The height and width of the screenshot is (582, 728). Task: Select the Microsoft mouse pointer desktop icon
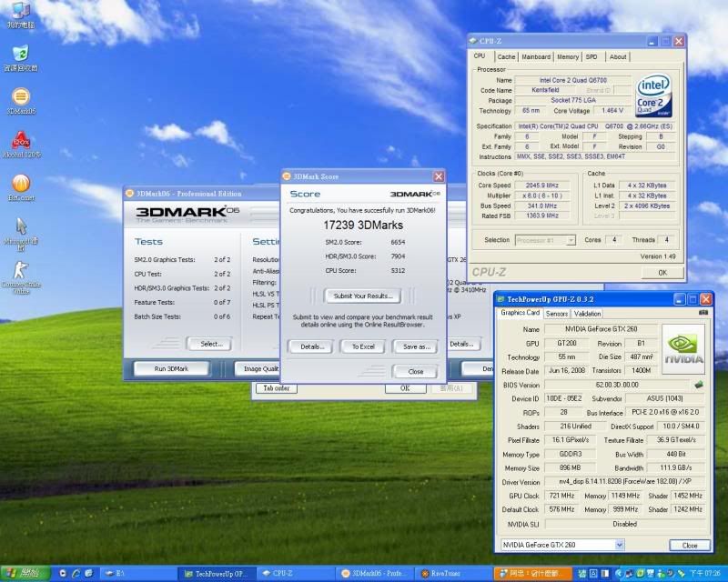21,234
